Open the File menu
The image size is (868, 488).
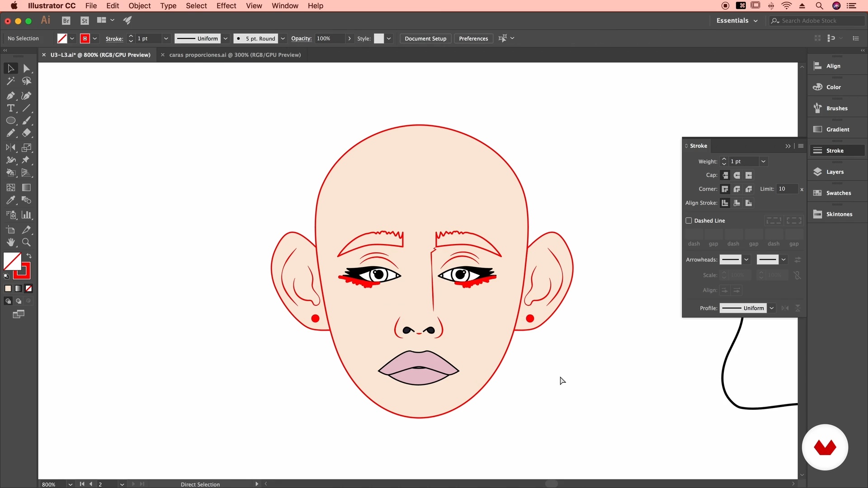tap(91, 6)
